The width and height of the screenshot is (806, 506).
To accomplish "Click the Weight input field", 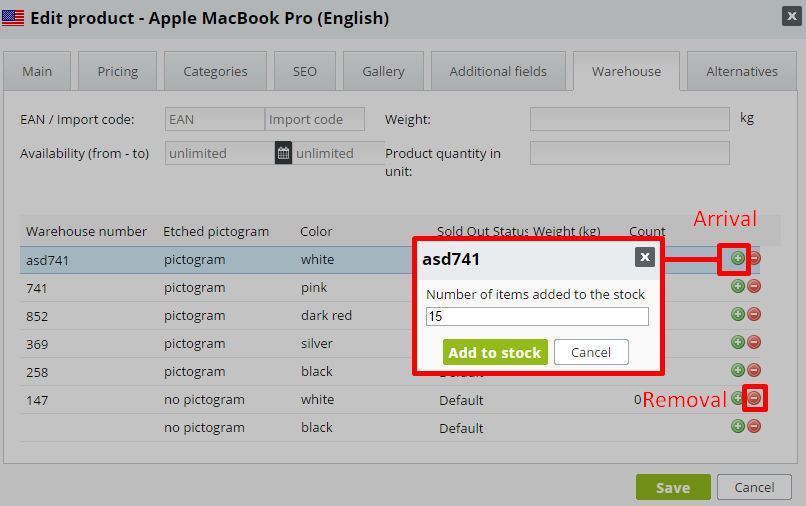I will point(630,119).
